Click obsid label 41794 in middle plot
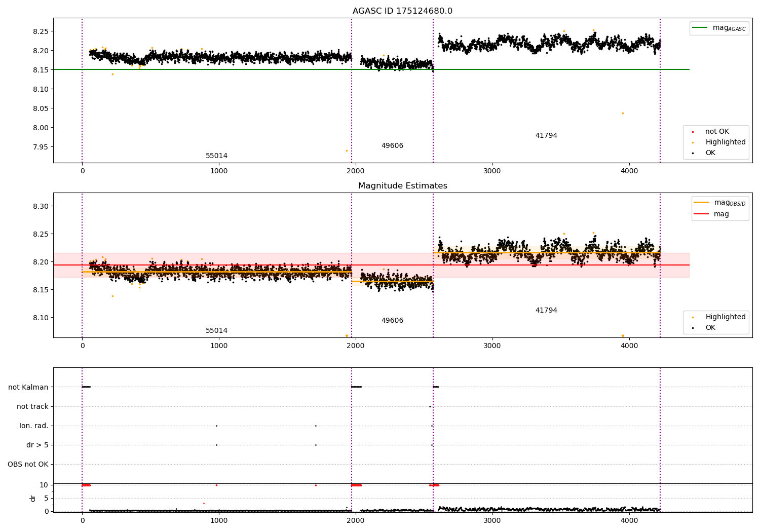This screenshot has width=760, height=532. pos(546,311)
